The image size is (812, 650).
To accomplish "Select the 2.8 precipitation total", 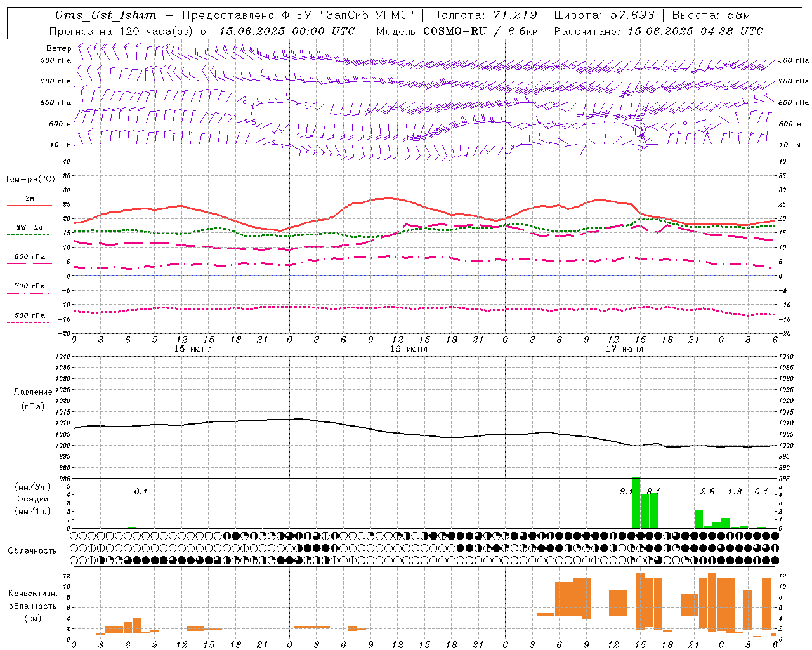I will [707, 491].
